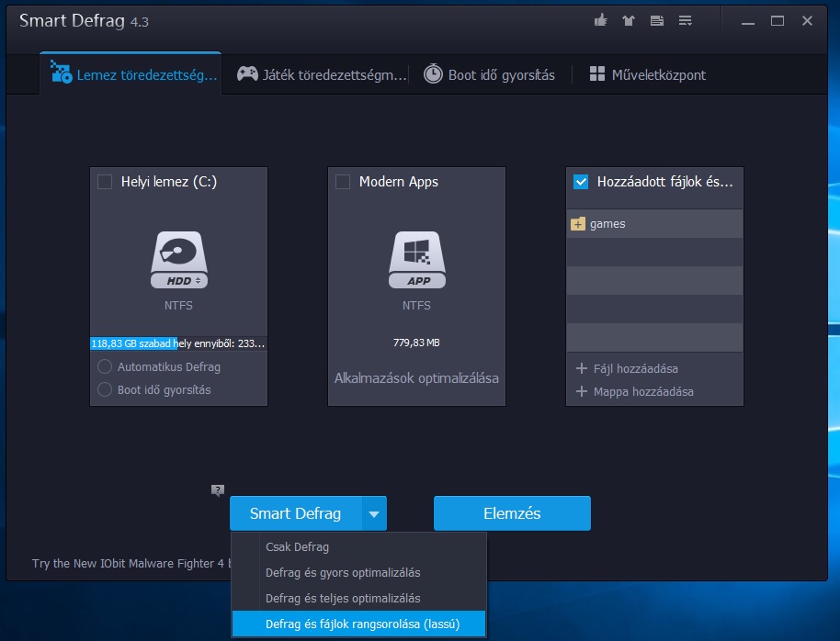Click the 779,83 MB size text
This screenshot has width=840, height=641.
[416, 343]
